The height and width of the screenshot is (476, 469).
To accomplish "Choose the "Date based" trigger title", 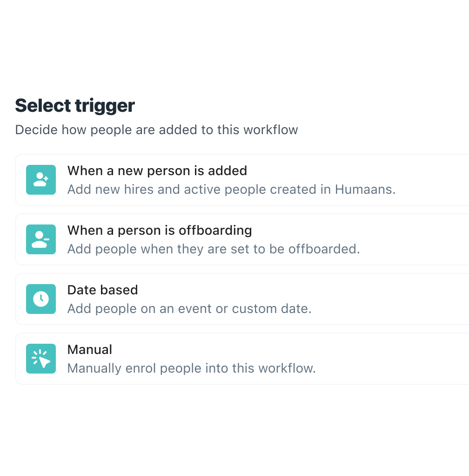I will click(x=102, y=290).
